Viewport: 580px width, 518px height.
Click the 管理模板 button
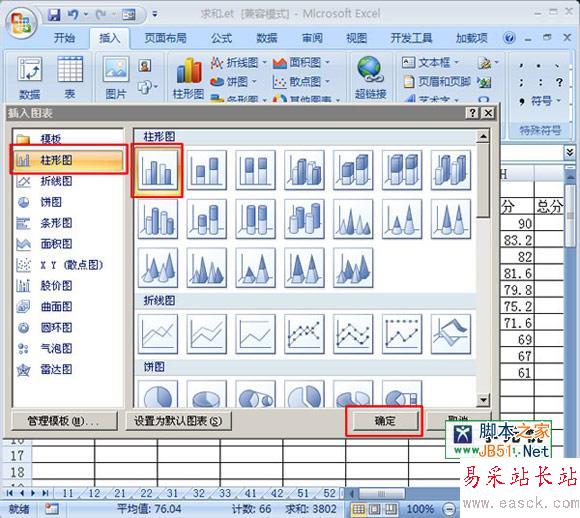64,421
